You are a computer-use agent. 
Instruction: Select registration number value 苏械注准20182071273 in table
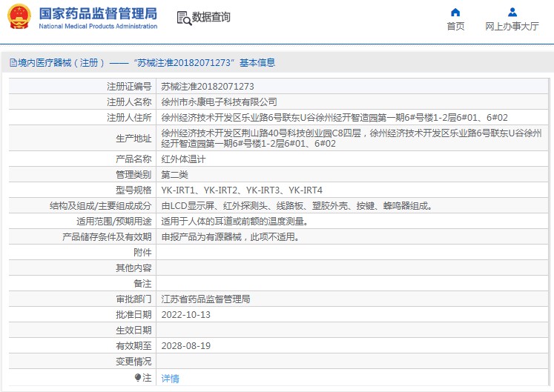(208, 87)
